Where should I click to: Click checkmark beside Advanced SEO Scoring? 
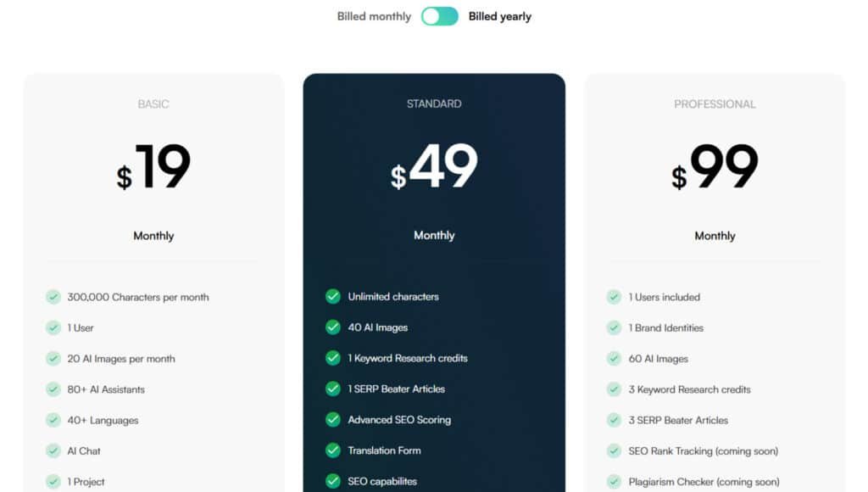tap(333, 420)
